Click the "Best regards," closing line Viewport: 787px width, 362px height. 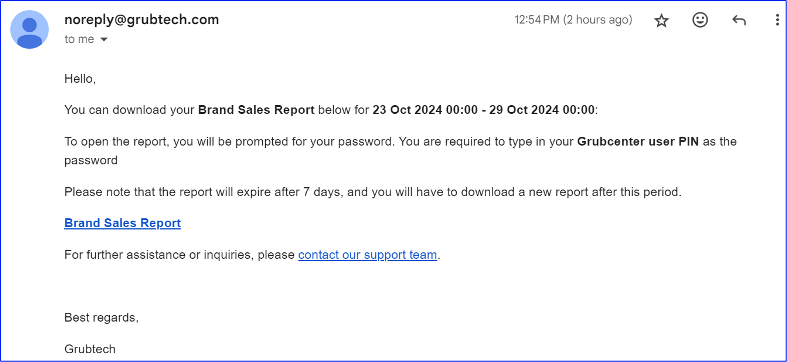pyautogui.click(x=101, y=317)
